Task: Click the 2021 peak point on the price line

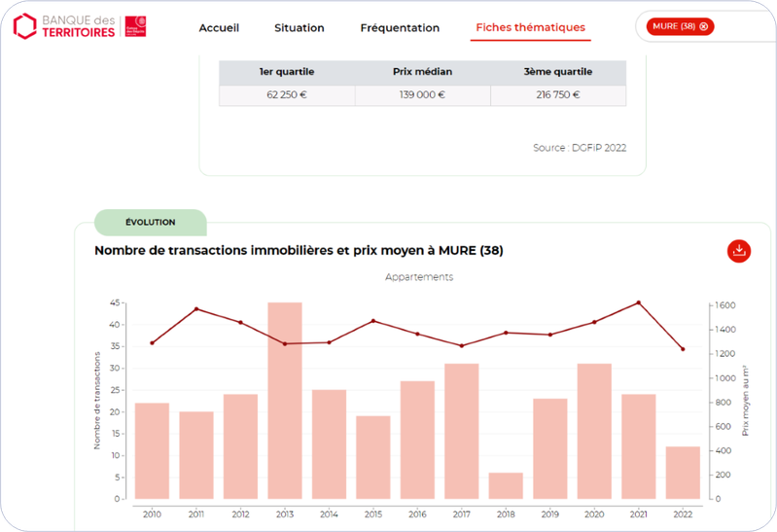Action: [x=639, y=302]
